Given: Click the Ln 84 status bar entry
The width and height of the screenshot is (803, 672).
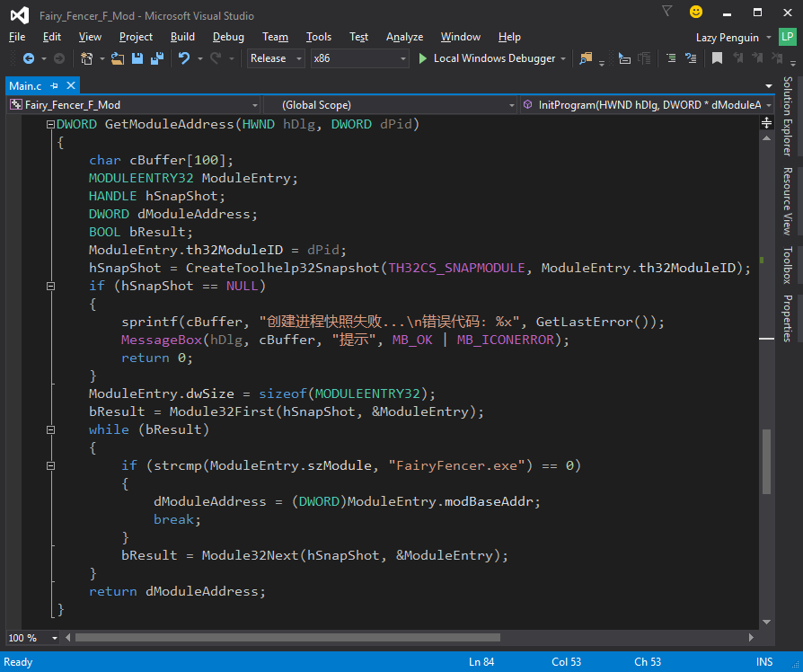Looking at the screenshot, I should click(x=481, y=662).
